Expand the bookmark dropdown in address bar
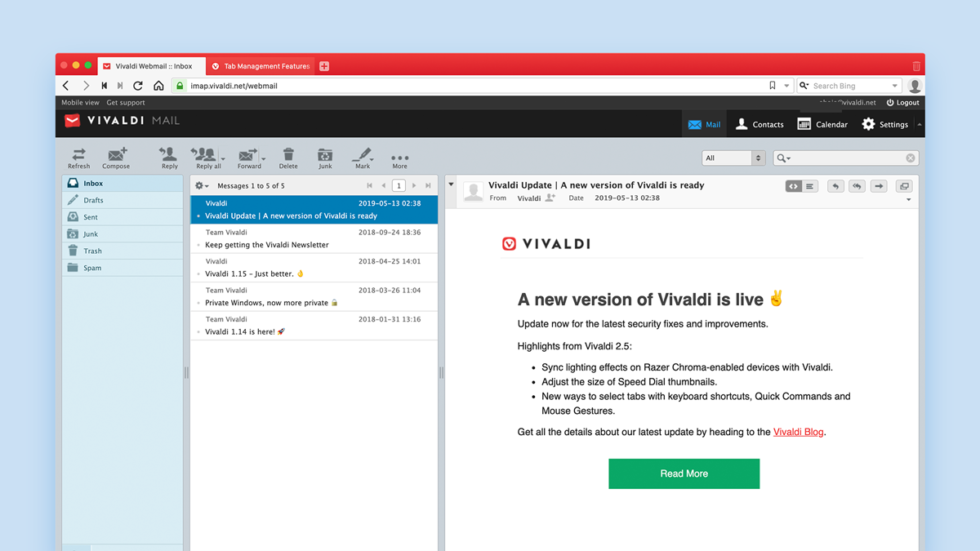The width and height of the screenshot is (980, 551). [x=786, y=86]
